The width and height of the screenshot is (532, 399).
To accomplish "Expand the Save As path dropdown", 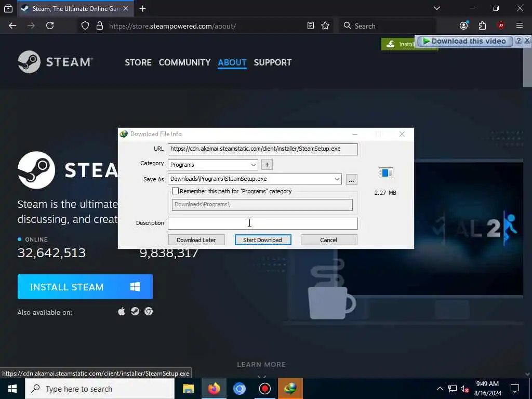I will click(x=337, y=179).
